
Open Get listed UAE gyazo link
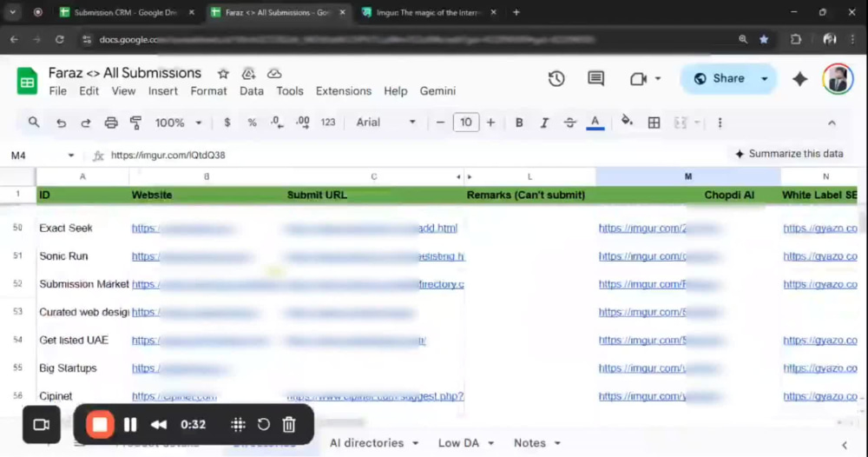point(820,340)
